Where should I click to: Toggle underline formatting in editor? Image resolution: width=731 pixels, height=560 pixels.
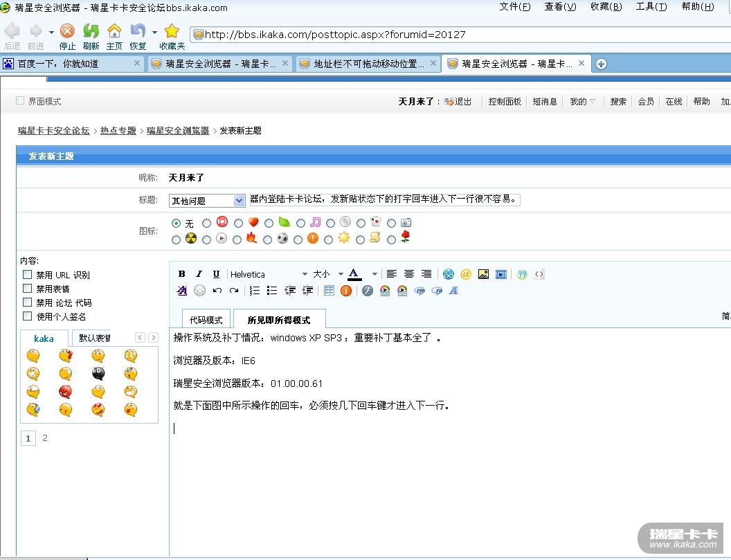tap(216, 274)
